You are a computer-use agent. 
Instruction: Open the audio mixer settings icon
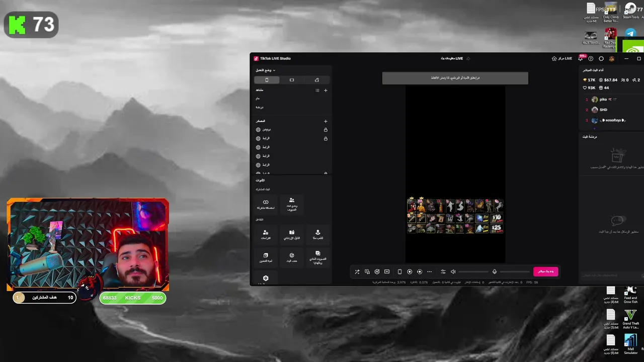coord(443,271)
